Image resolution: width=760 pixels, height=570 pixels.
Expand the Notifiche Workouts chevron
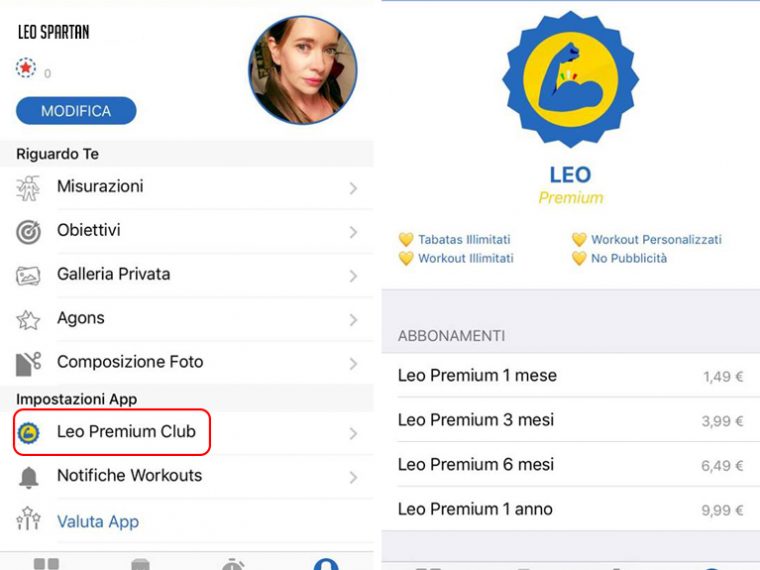tap(353, 477)
